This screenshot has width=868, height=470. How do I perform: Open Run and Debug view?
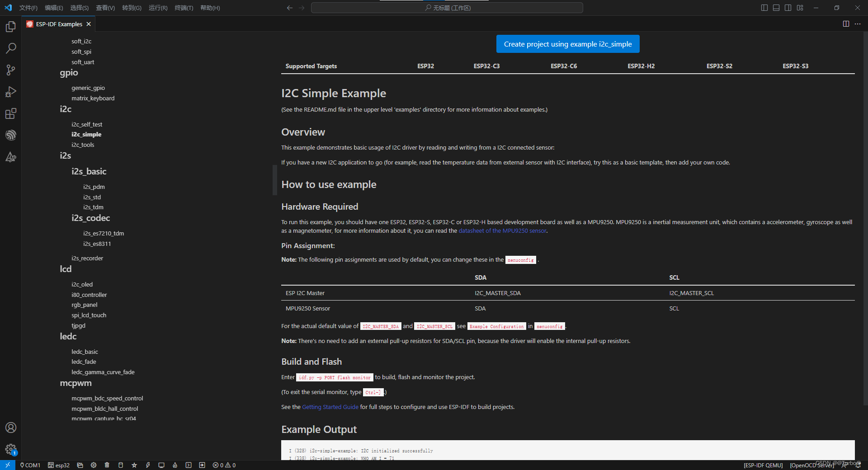[x=11, y=92]
